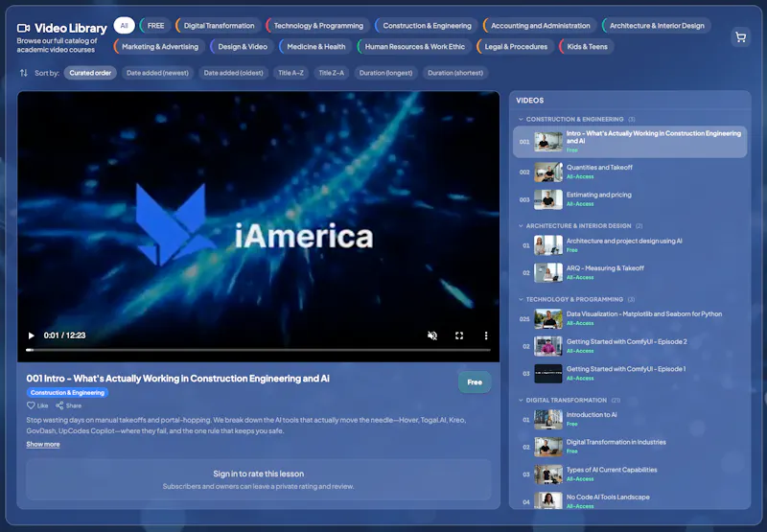Select 'Introduction to AI' title text
Viewport: 767px width, 532px height.
pyautogui.click(x=592, y=415)
